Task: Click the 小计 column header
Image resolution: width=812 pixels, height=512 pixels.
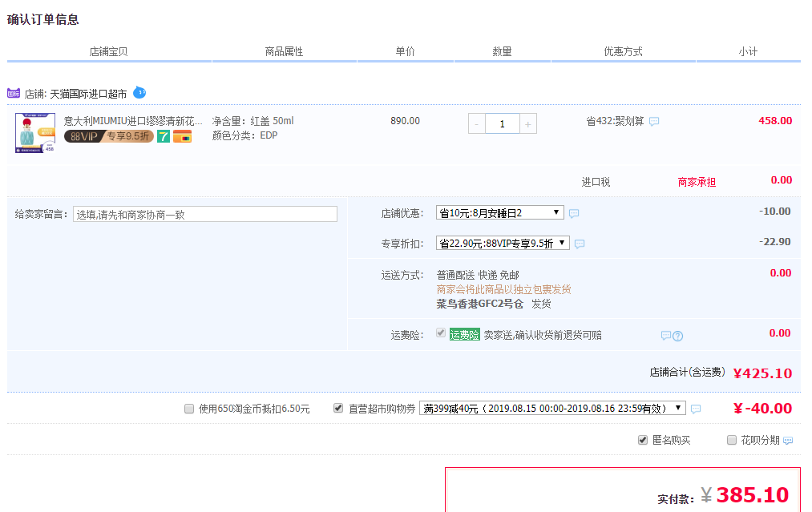Action: click(748, 51)
